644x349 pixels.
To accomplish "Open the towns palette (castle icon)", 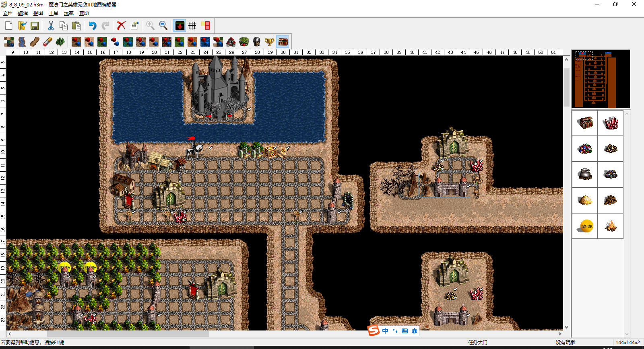I will [231, 41].
